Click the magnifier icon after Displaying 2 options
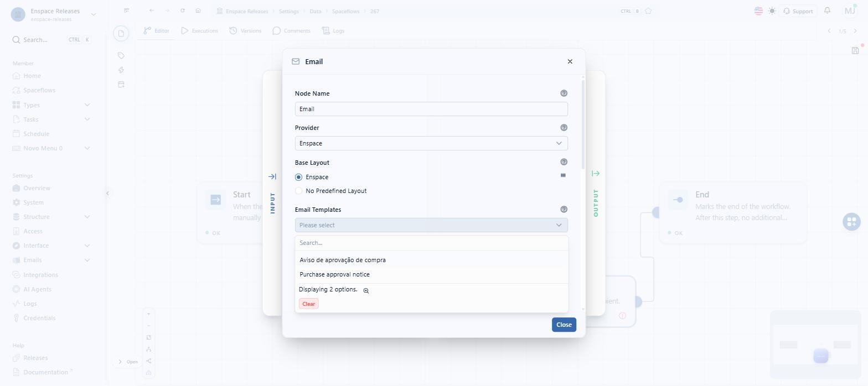 (366, 291)
